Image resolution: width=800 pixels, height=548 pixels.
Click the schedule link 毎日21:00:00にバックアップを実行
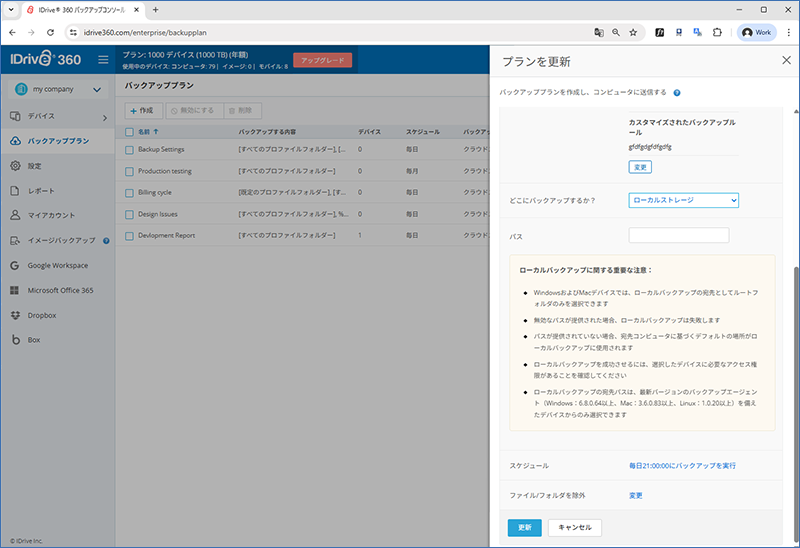coord(682,466)
